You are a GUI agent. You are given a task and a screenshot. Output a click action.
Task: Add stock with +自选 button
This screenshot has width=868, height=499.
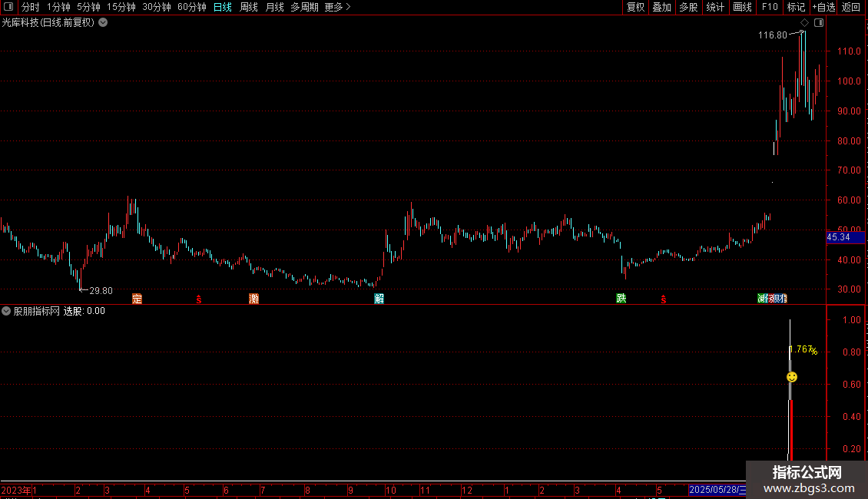tap(823, 7)
